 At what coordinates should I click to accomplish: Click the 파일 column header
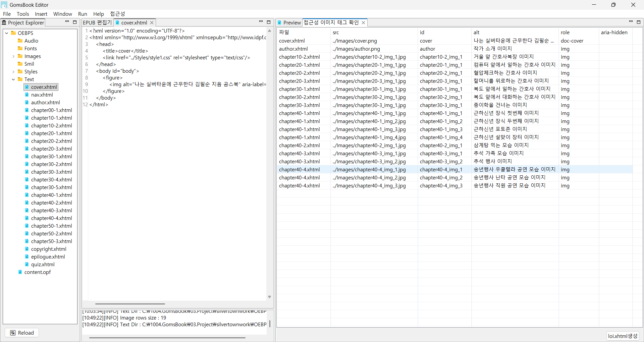click(x=304, y=32)
